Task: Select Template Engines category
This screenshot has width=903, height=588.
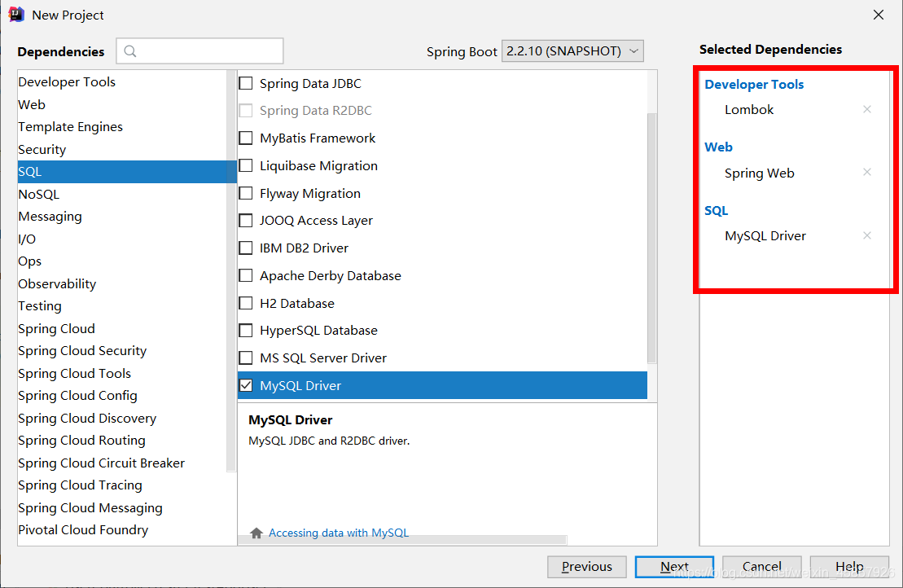Action: [x=70, y=127]
